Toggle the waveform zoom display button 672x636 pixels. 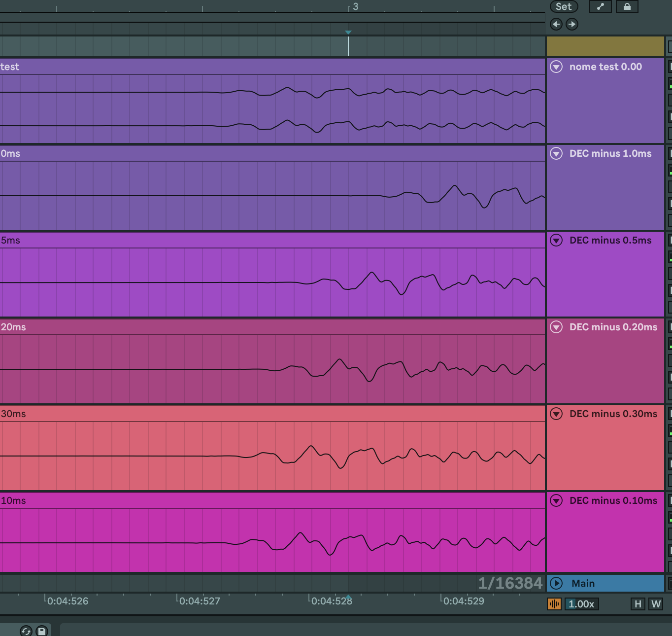pyautogui.click(x=554, y=604)
